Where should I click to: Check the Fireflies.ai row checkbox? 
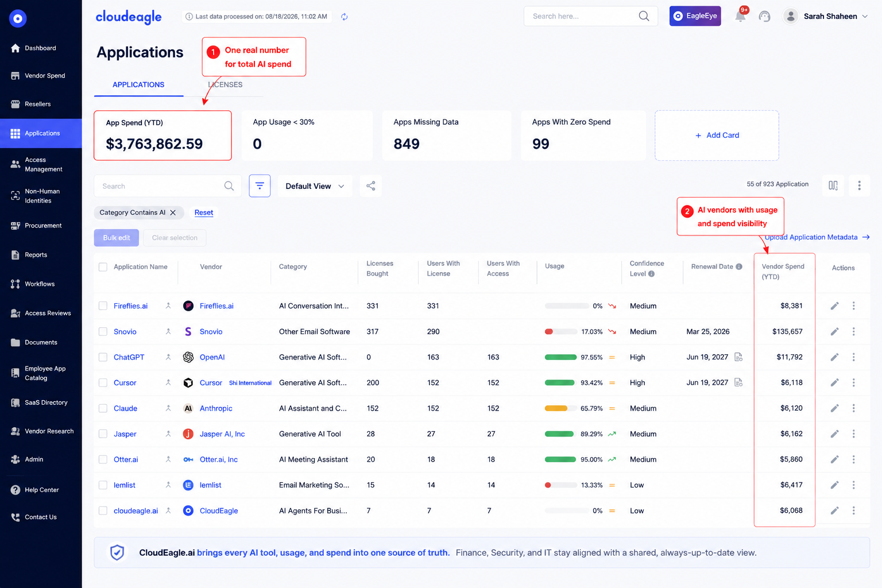tap(103, 306)
